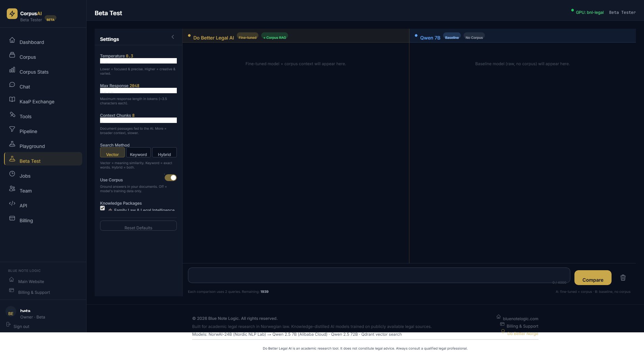The width and height of the screenshot is (644, 357).
Task: Click Reset Defaults
Action: point(138,225)
